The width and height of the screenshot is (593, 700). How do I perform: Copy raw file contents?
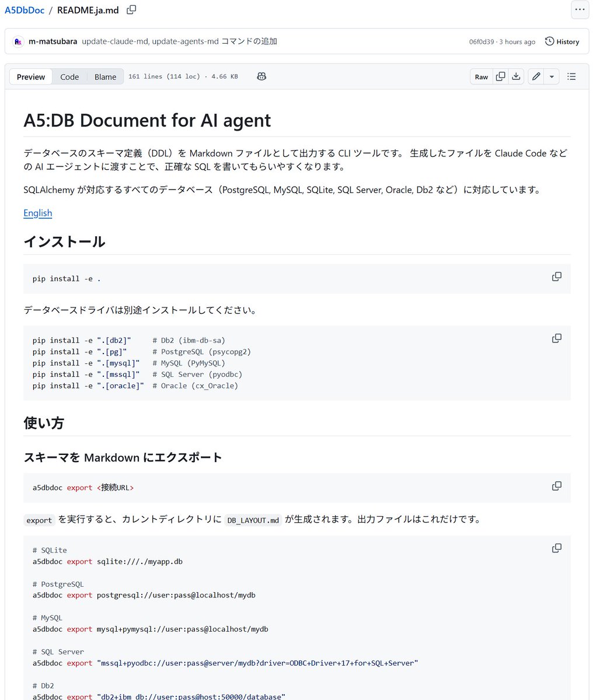click(x=501, y=76)
